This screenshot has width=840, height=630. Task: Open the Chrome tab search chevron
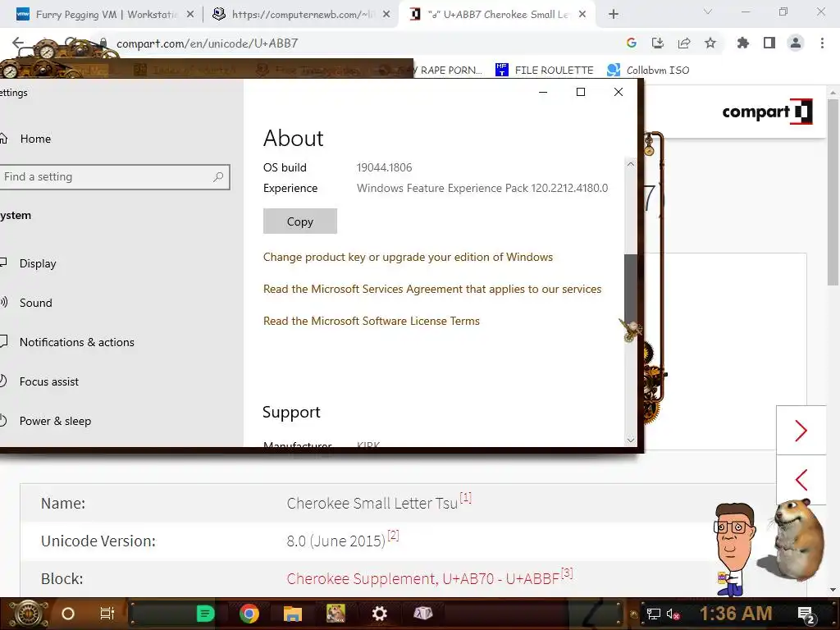point(708,11)
